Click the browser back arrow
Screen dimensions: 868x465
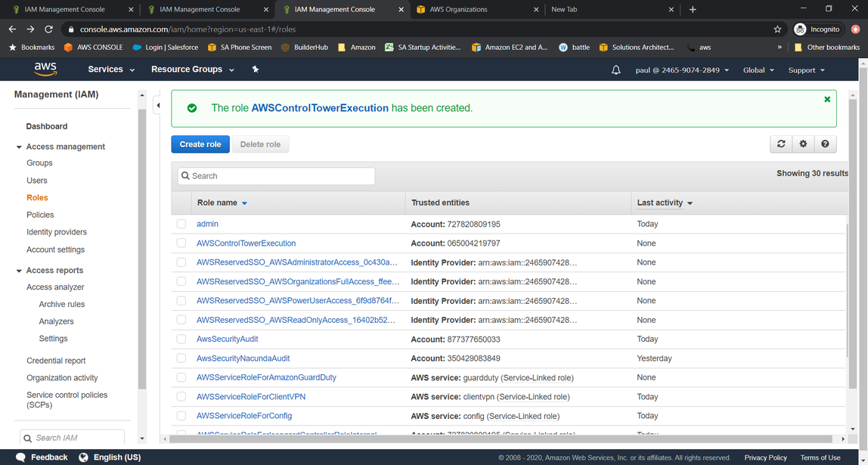pyautogui.click(x=12, y=29)
